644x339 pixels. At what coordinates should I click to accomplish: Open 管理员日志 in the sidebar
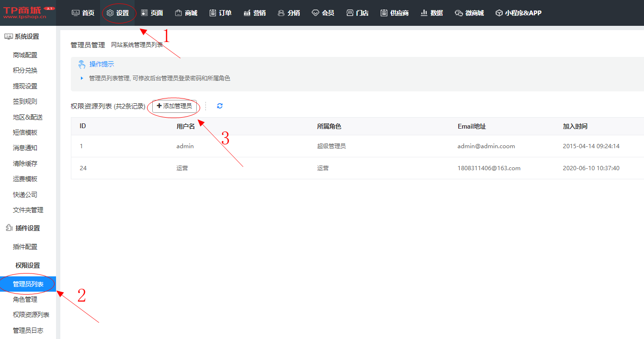(x=28, y=330)
